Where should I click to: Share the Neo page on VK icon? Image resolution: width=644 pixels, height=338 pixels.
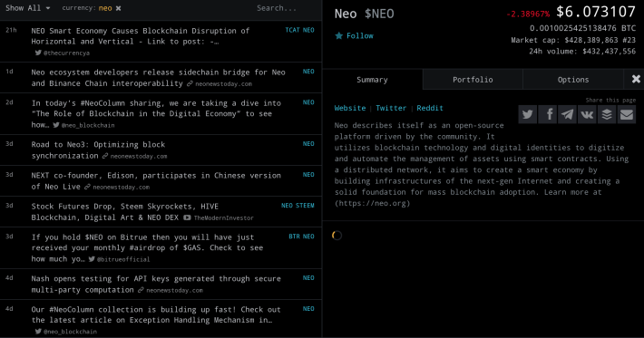[587, 114]
